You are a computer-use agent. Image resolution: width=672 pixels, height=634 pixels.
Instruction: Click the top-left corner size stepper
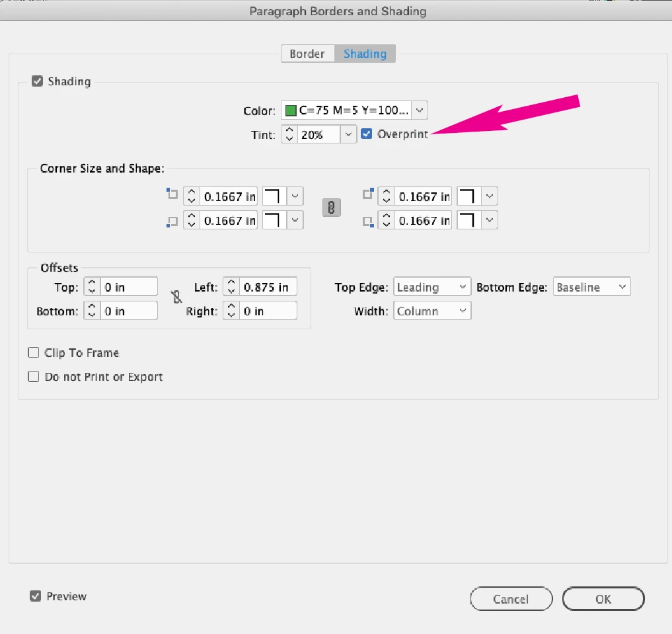coord(192,196)
